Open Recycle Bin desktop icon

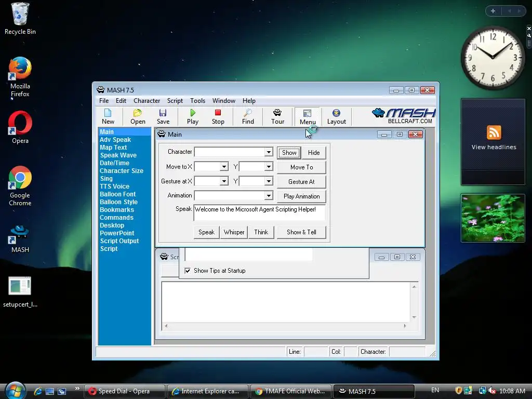click(x=20, y=19)
